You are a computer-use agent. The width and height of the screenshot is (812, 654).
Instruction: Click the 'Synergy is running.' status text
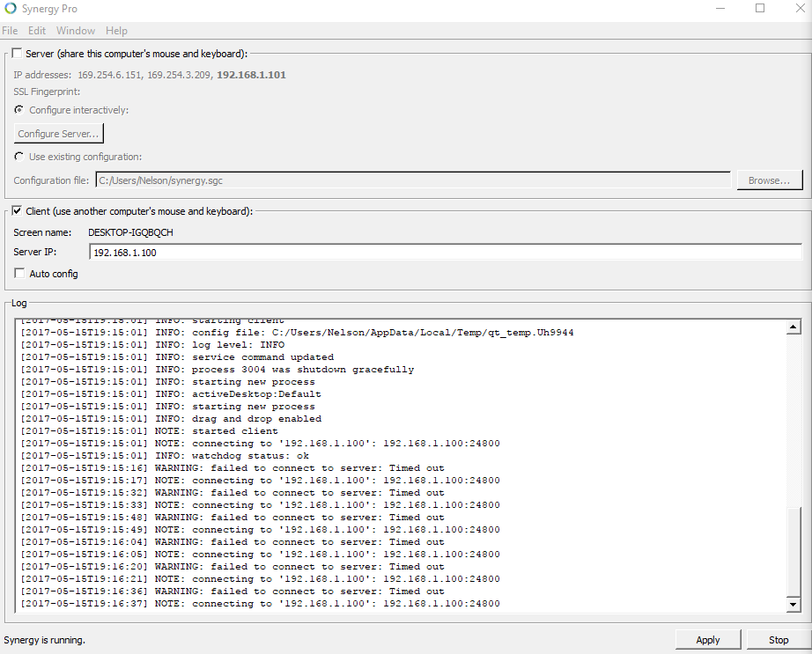[x=45, y=640]
